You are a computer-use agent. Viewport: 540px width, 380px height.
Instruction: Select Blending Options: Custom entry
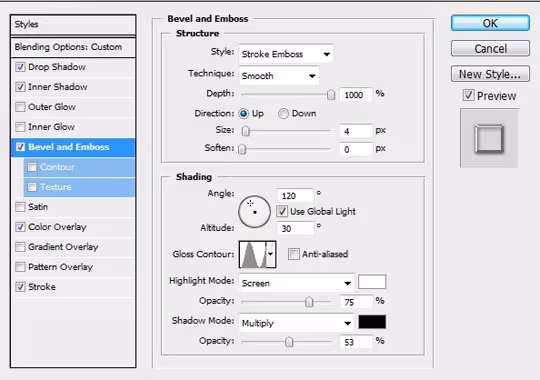click(73, 47)
